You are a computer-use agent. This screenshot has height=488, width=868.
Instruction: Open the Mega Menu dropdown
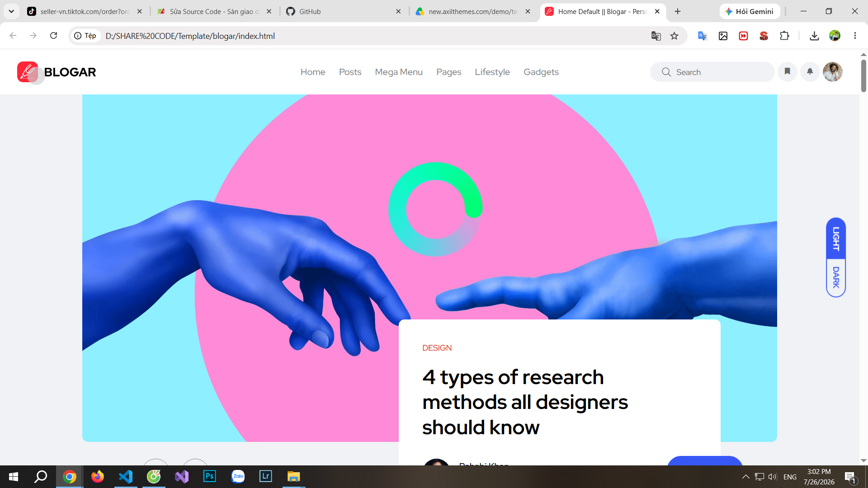pos(399,72)
